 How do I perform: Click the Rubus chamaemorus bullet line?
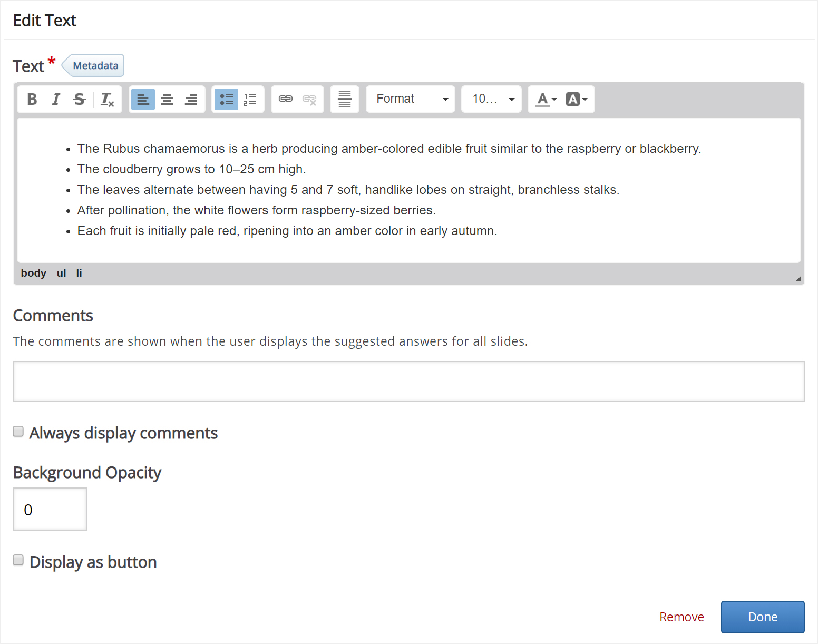pyautogui.click(x=389, y=149)
